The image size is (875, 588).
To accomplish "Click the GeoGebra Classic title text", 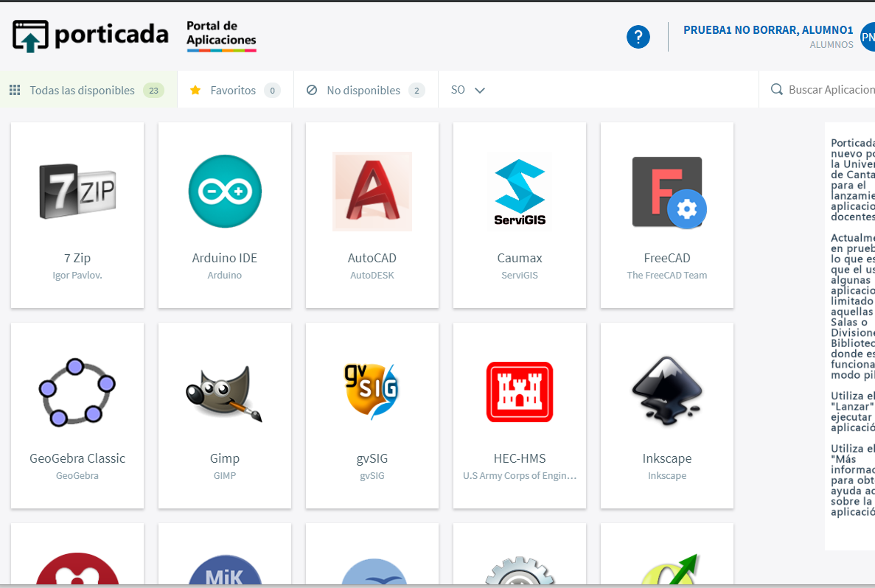I will tap(77, 458).
